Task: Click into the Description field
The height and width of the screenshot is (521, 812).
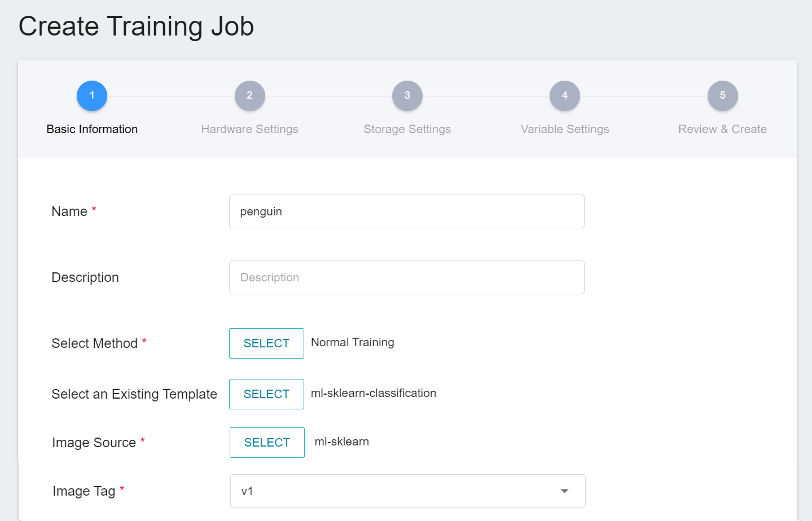Action: (x=406, y=277)
